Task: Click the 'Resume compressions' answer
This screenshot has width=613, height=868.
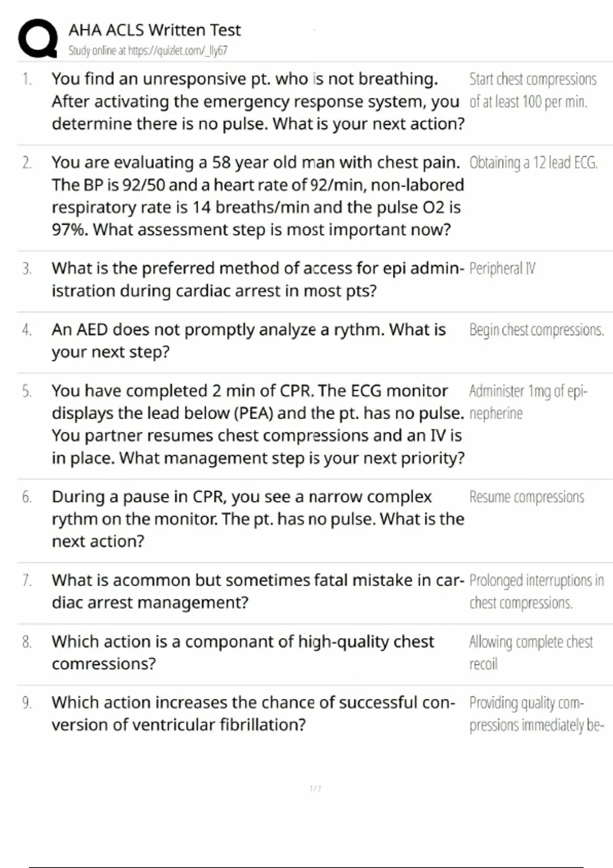Action: click(x=526, y=497)
